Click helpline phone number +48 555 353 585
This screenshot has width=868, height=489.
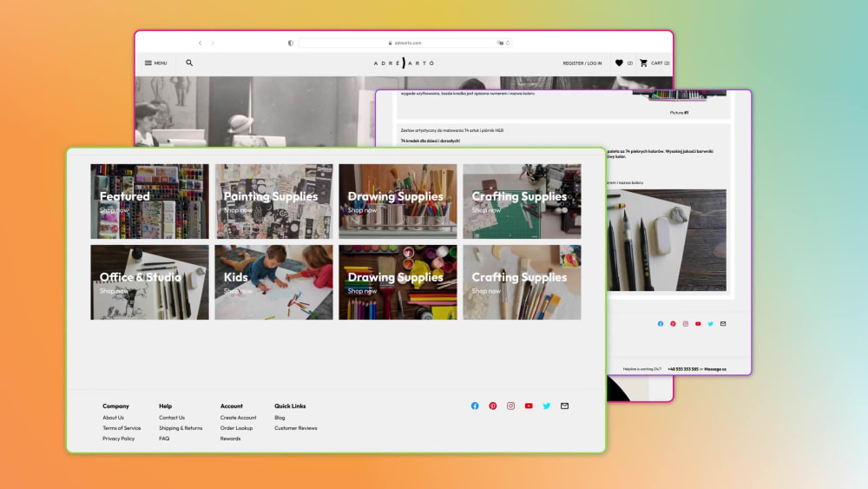click(x=683, y=369)
